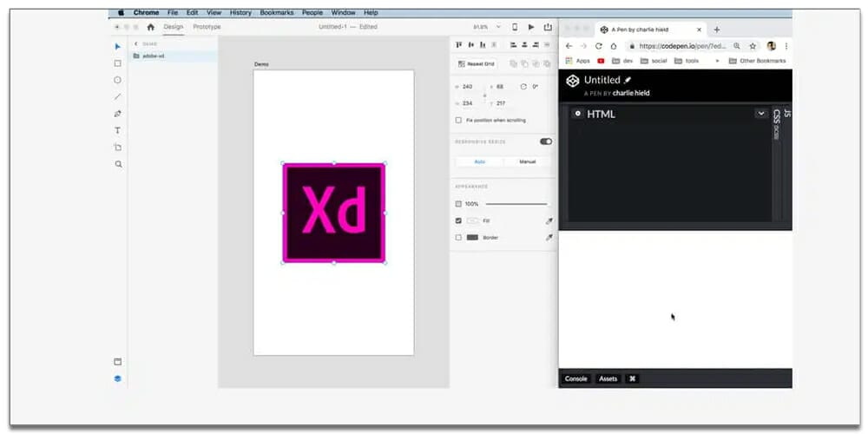This screenshot has height=434, width=868.
Task: Enable Fix position when scrolling checkbox
Action: pos(458,120)
